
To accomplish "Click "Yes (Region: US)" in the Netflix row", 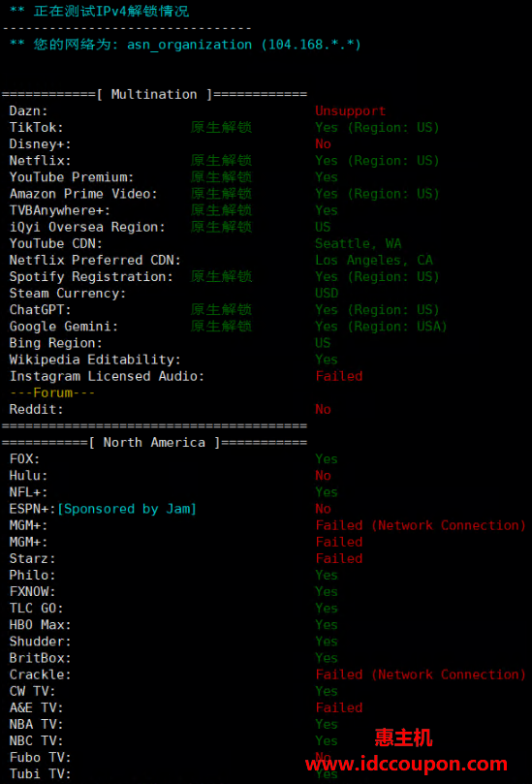I will pyautogui.click(x=377, y=161).
